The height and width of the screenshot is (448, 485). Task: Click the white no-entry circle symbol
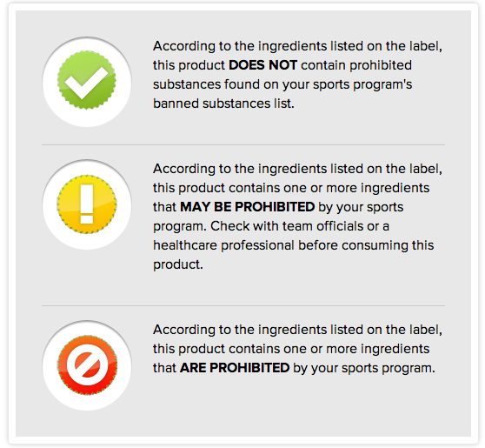coord(87,364)
